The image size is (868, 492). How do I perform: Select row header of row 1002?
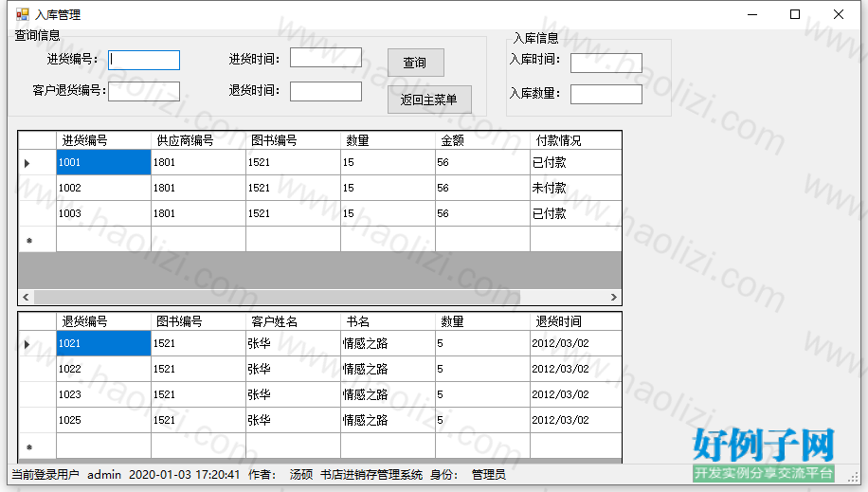pyautogui.click(x=37, y=188)
